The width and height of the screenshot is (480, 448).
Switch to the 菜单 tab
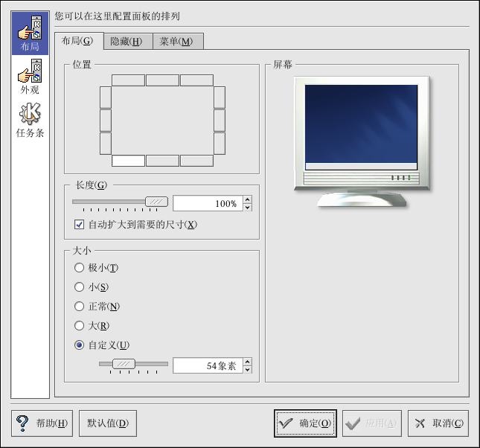176,42
